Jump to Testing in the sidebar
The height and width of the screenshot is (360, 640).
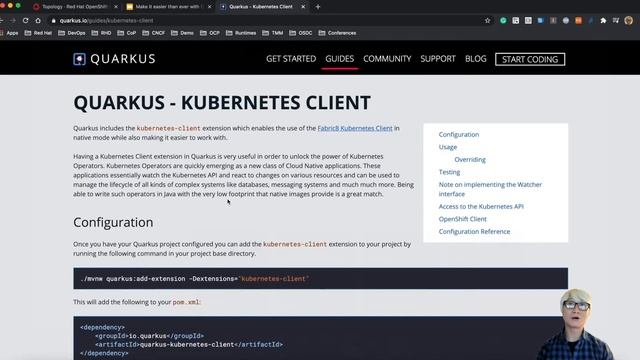point(449,172)
